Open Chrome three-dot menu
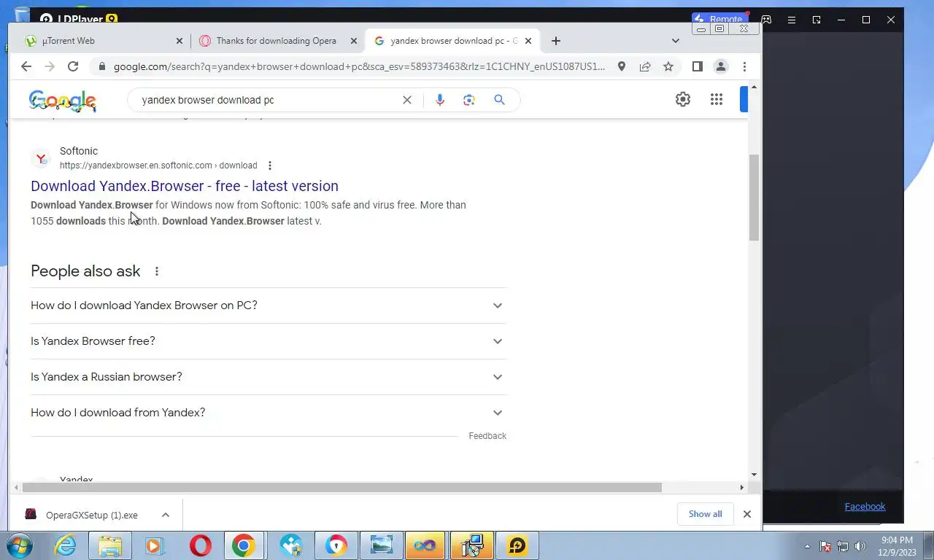 pyautogui.click(x=744, y=66)
